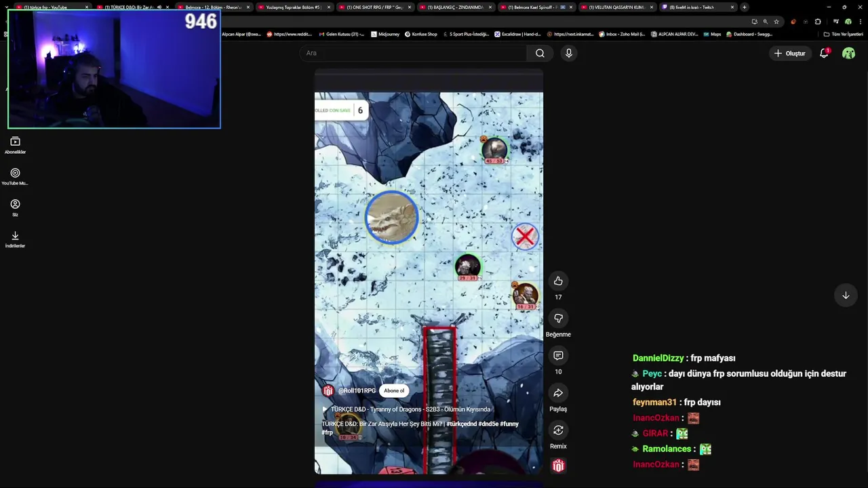Image resolution: width=868 pixels, height=488 pixels.
Task: Open the Inbox - Zoho Mail bookmark
Action: click(622, 34)
